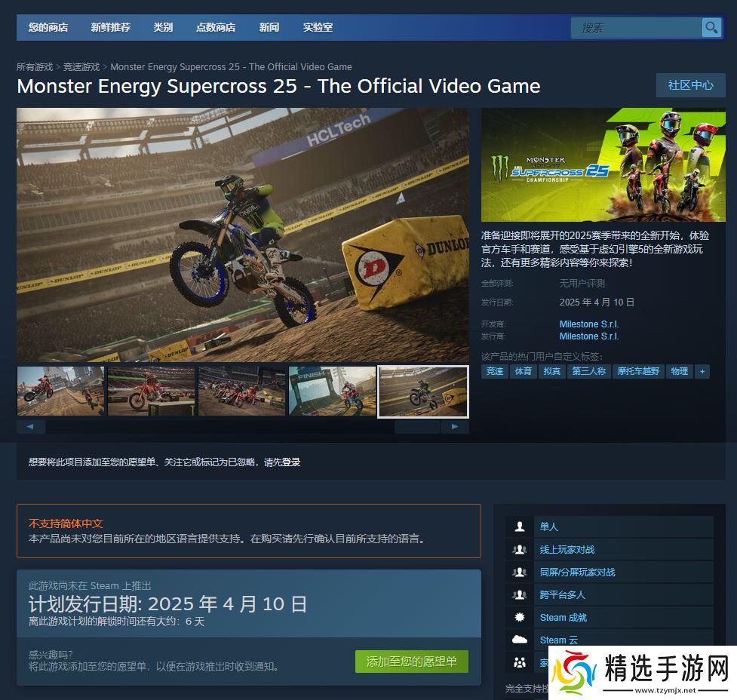The image size is (737, 700).
Task: Click the Steam achievements star icon
Action: [x=519, y=617]
